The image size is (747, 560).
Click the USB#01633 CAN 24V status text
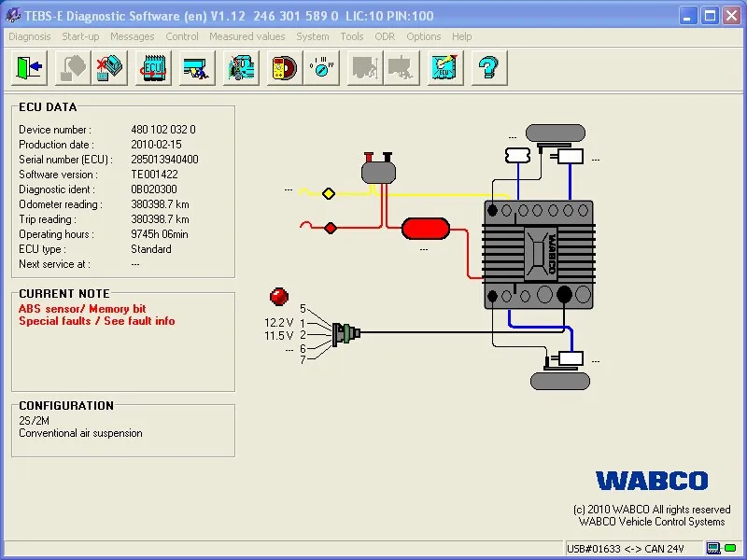coord(626,549)
